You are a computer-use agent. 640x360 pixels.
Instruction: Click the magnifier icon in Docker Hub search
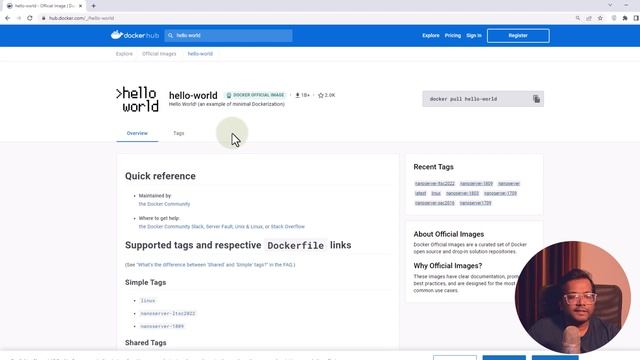point(171,36)
